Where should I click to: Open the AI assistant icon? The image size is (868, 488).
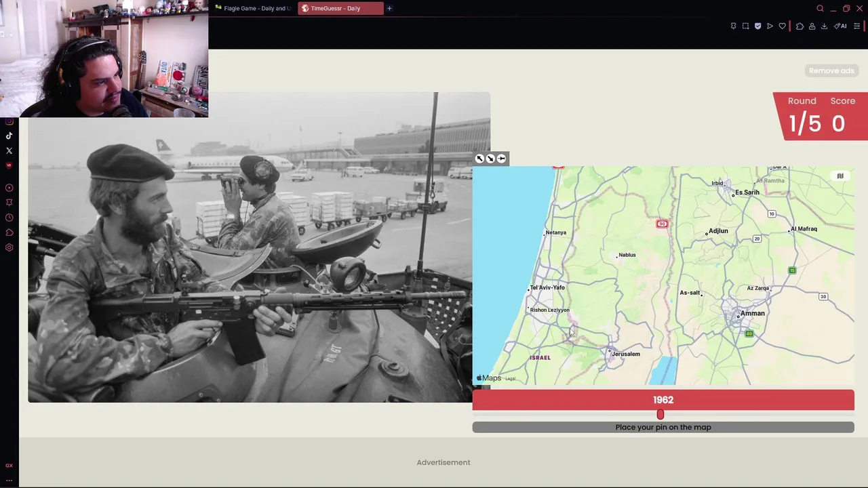[840, 26]
